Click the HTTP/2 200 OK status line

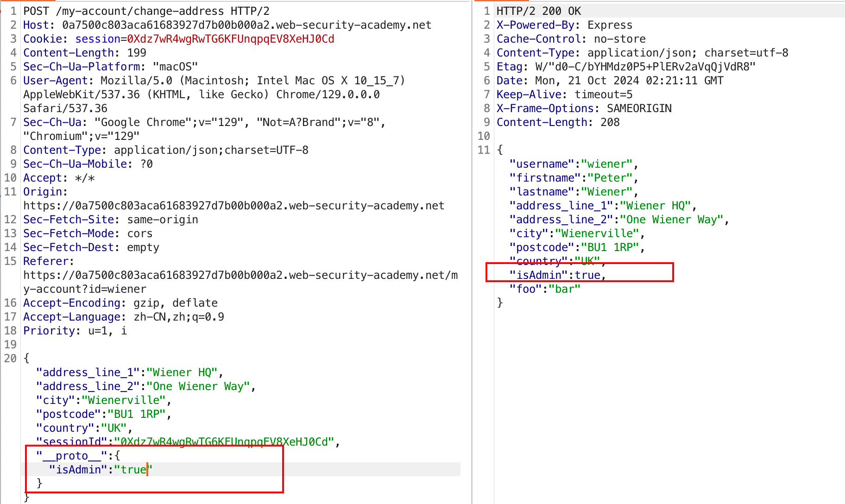tap(539, 11)
